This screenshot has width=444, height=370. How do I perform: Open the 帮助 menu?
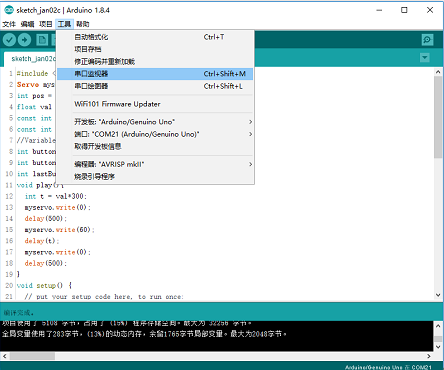pos(83,24)
